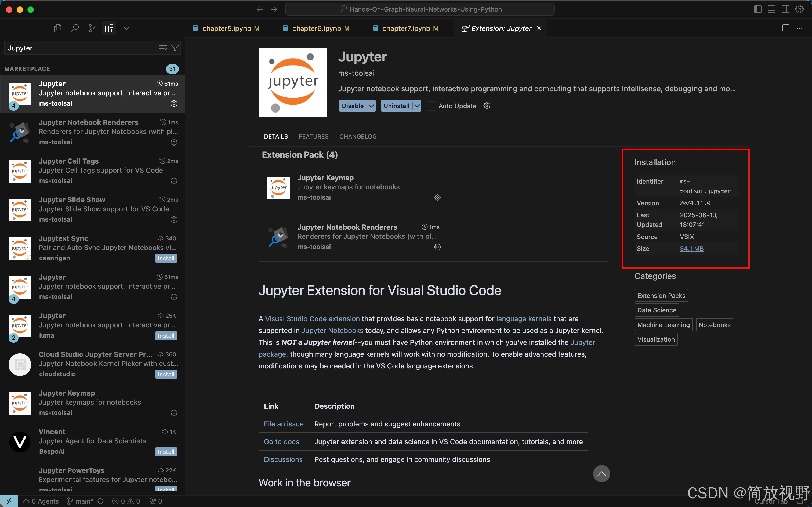This screenshot has width=812, height=507.
Task: Open Jupyter Keymap manage gear in pack
Action: click(437, 197)
